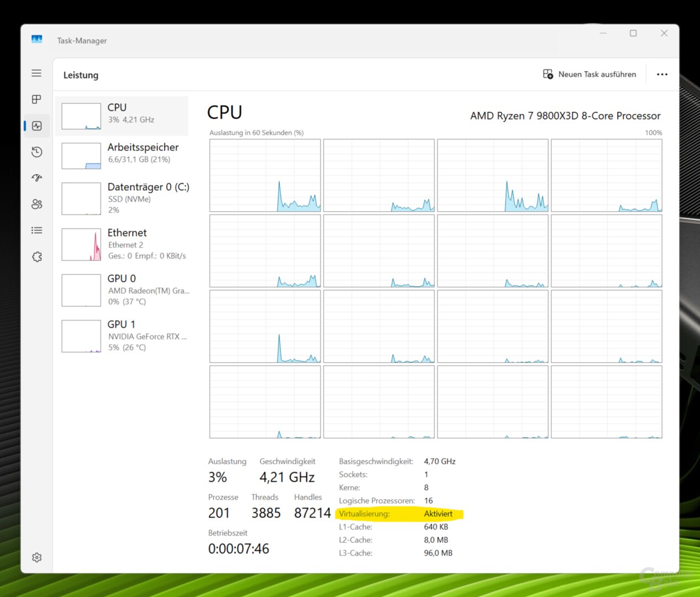Open the Details page icon
This screenshot has width=700, height=597.
(36, 231)
